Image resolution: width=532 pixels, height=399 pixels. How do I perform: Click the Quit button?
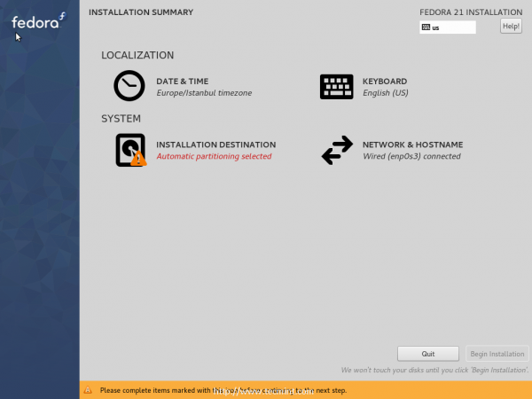[x=428, y=354]
